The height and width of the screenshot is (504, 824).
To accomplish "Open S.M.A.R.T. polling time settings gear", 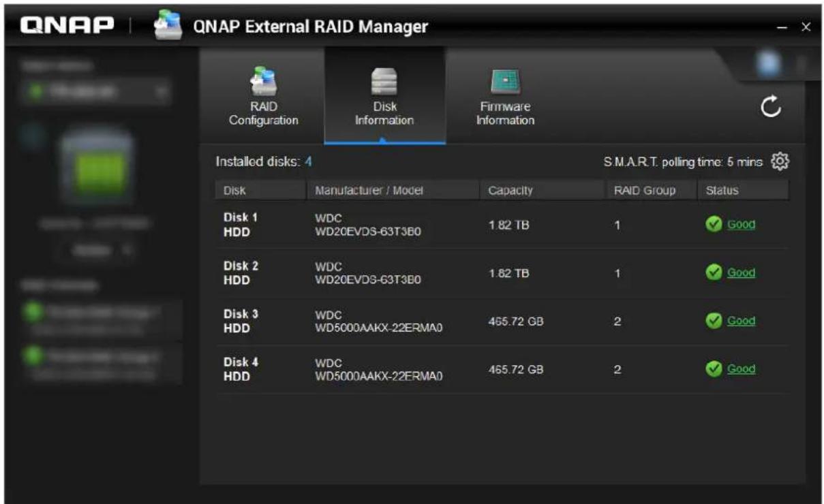I will [780, 161].
